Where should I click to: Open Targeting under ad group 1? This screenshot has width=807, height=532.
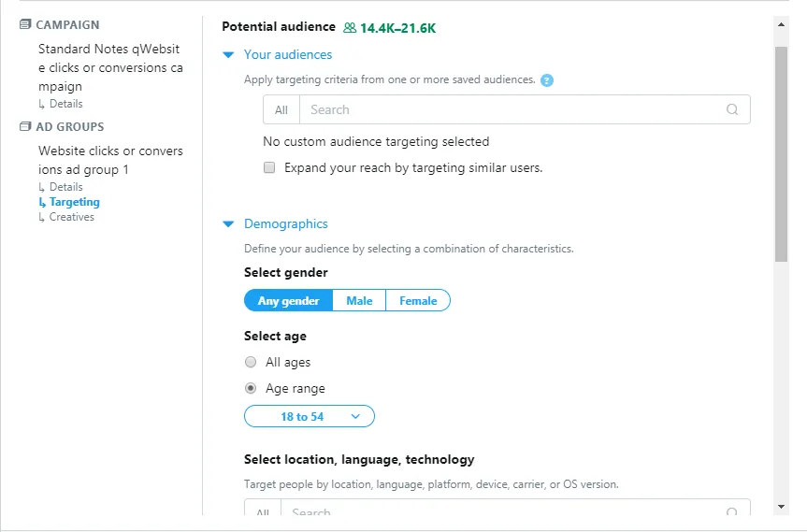coord(75,202)
